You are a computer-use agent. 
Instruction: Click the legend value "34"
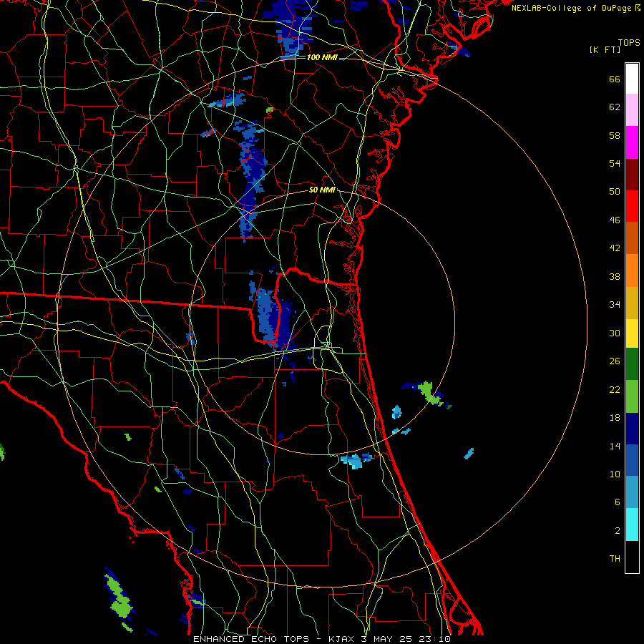click(x=615, y=305)
